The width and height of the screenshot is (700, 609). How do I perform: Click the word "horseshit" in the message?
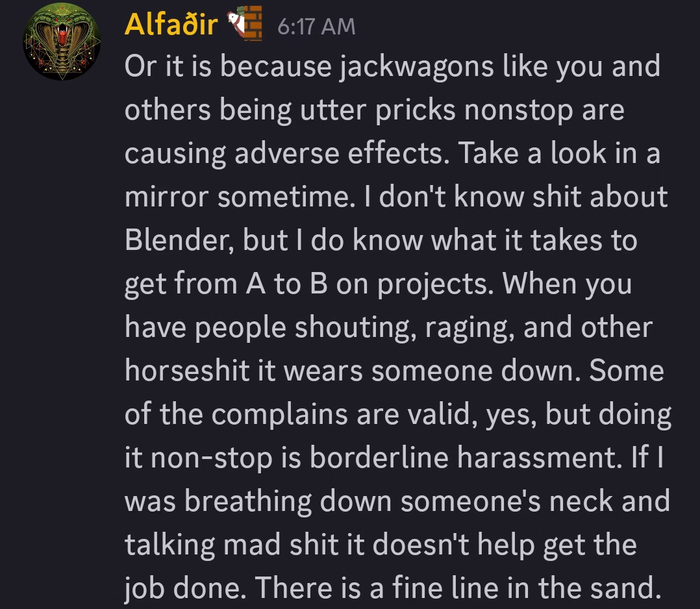click(x=187, y=371)
